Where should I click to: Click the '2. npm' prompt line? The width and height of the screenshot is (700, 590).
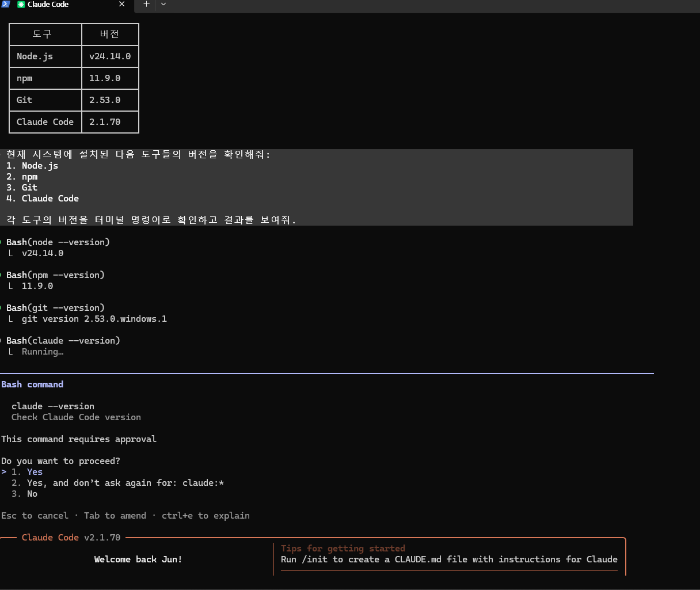22,177
